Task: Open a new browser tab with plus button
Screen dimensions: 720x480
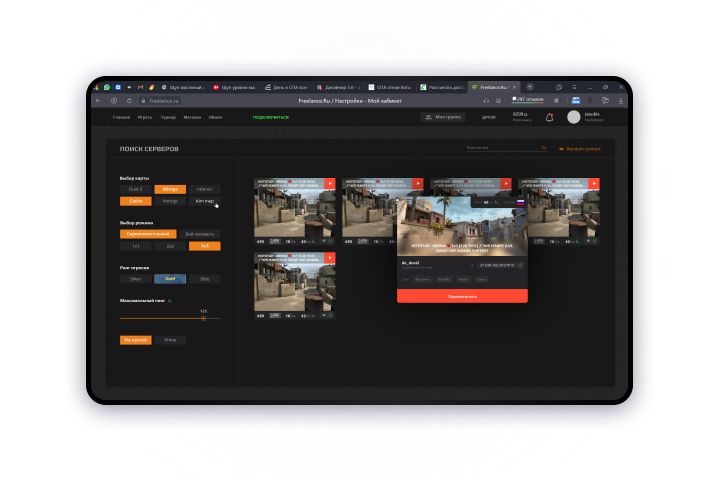Action: [x=530, y=87]
